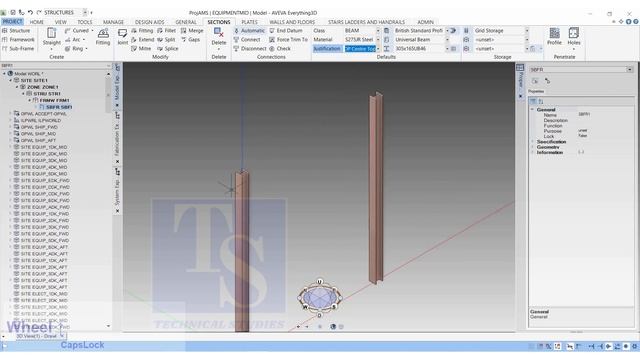Open the Universal Beam type dropdown

click(447, 40)
